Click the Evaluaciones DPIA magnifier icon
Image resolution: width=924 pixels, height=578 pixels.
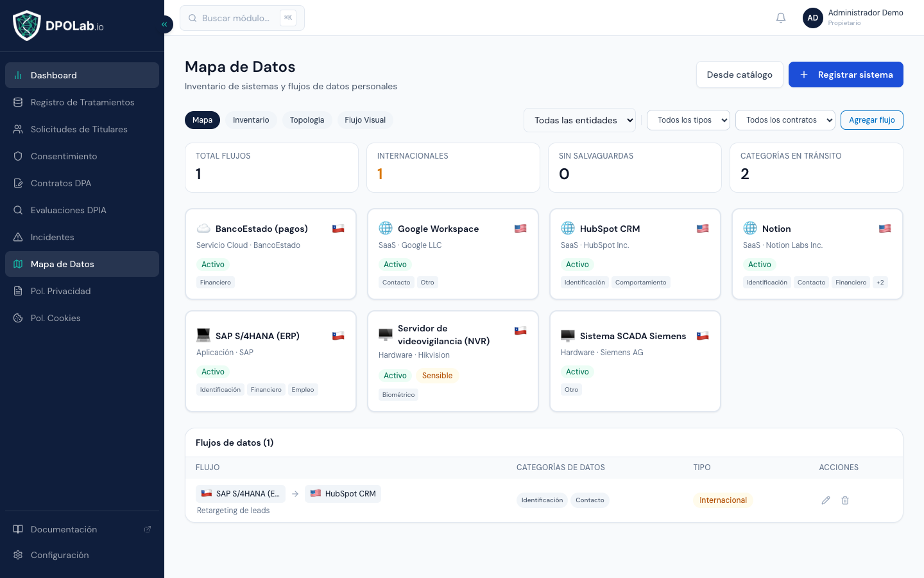(18, 210)
